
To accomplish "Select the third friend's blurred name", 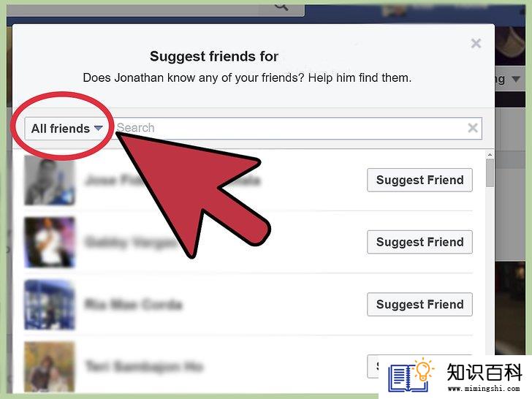I will pyautogui.click(x=133, y=304).
